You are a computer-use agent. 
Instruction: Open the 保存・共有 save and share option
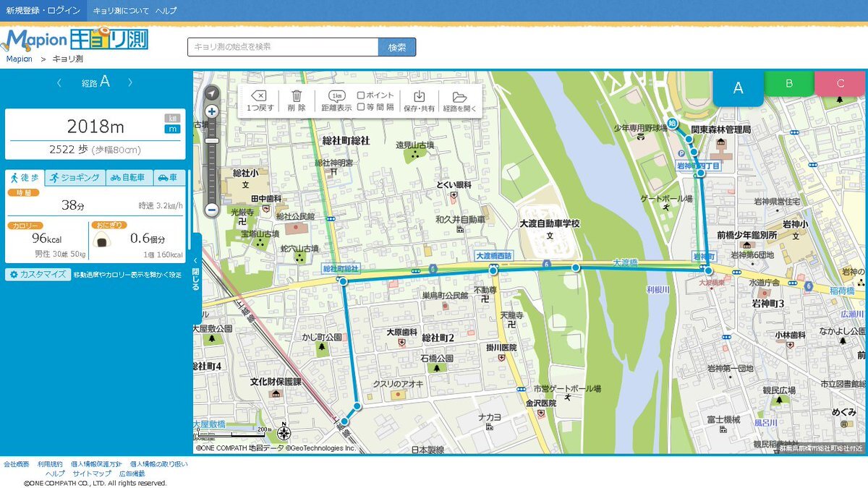[420, 100]
